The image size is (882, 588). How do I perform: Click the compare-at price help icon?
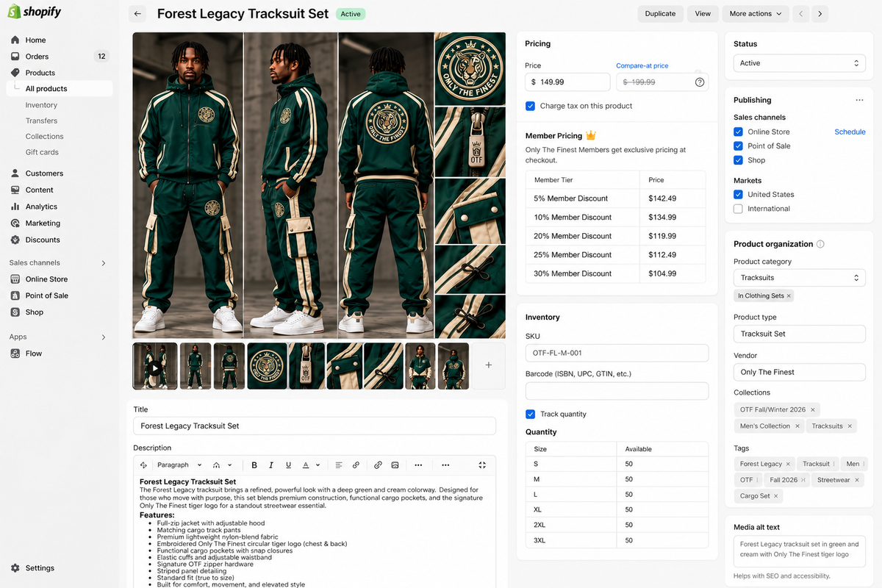coord(700,82)
